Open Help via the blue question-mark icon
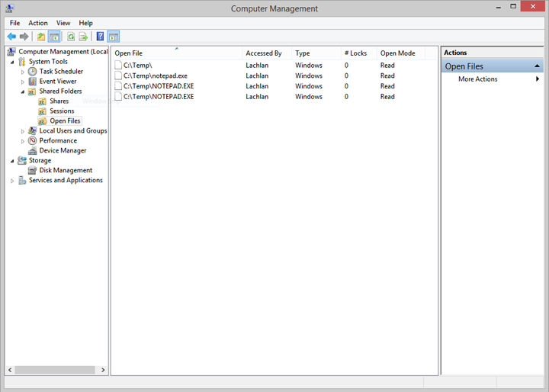Screen dimensions: 549x392 (x=100, y=37)
